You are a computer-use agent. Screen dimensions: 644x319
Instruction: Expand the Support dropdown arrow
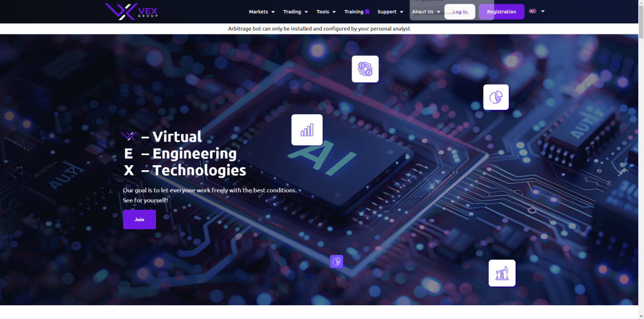(401, 12)
